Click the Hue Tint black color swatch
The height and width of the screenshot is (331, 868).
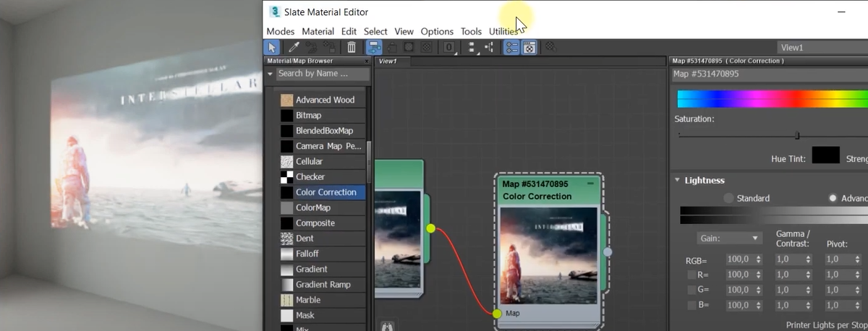[x=825, y=155]
